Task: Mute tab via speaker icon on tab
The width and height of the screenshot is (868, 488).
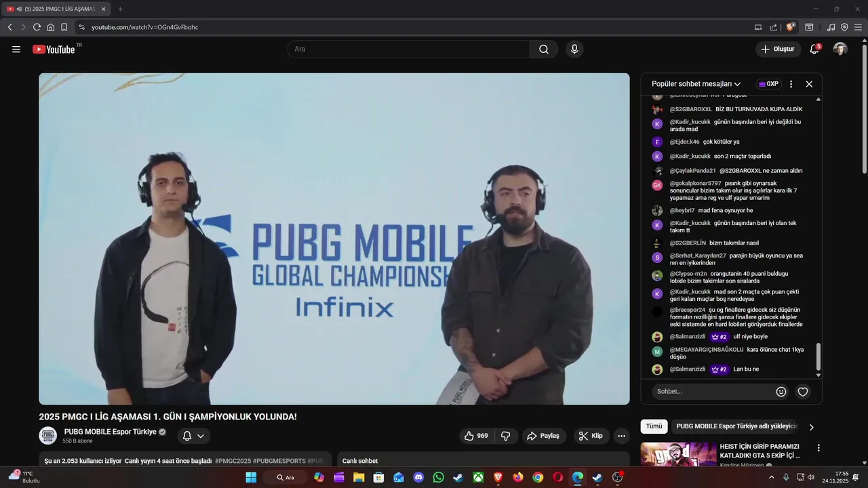Action: (19, 9)
